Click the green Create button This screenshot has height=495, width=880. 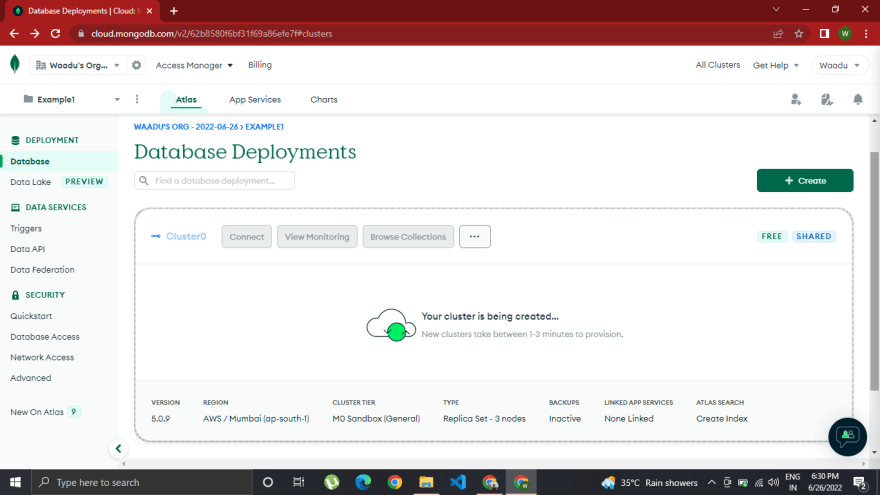[x=805, y=181]
